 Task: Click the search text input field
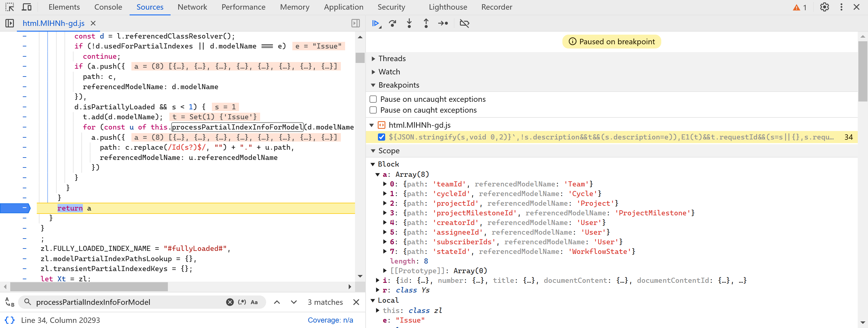pos(128,302)
